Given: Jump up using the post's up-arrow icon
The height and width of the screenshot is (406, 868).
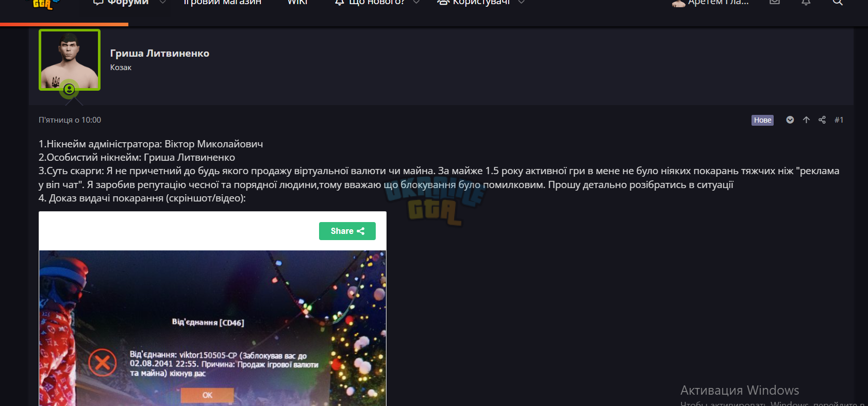Looking at the screenshot, I should 806,120.
